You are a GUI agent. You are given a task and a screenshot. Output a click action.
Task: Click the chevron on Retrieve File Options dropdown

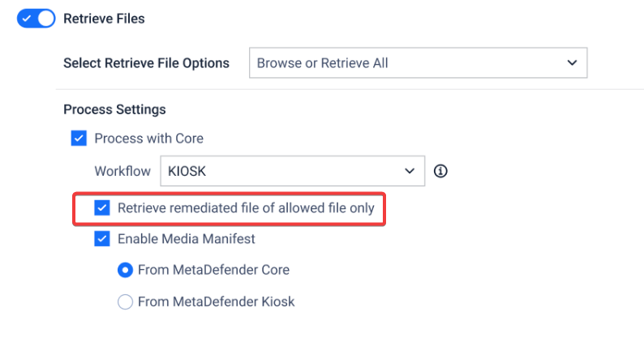(572, 62)
